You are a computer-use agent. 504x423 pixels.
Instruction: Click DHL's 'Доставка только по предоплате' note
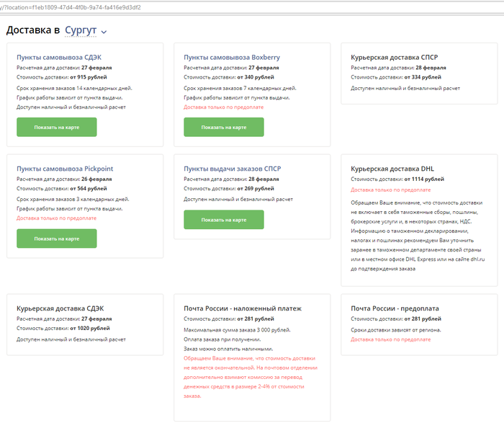(390, 190)
